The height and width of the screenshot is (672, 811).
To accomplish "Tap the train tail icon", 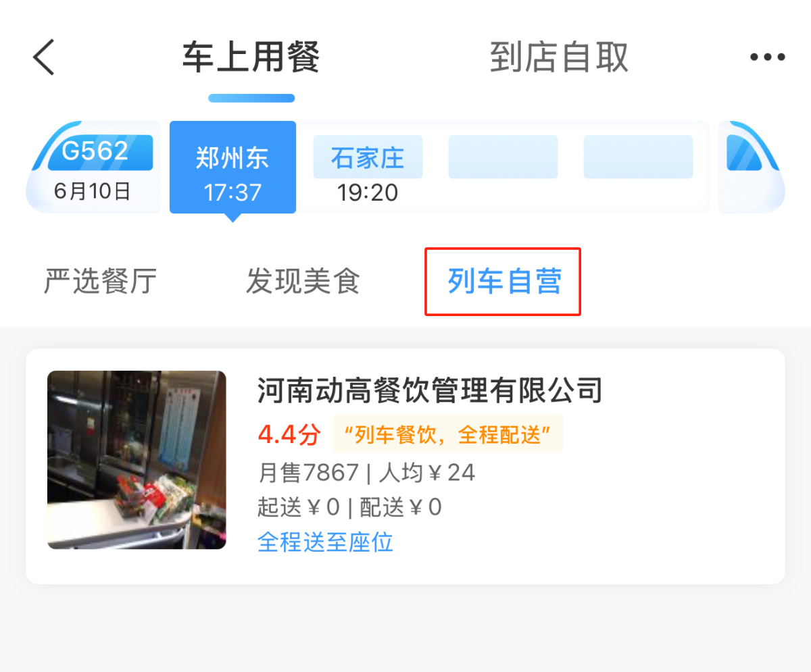I will click(x=752, y=167).
